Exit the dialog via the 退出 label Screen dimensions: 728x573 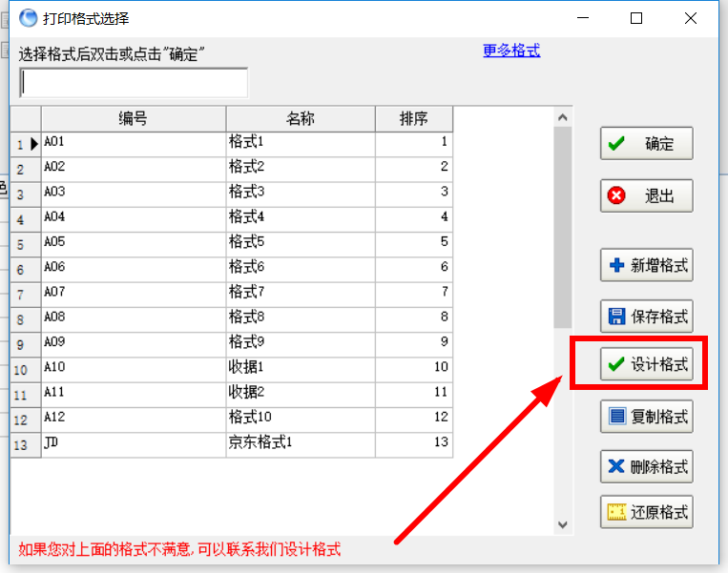click(x=658, y=195)
